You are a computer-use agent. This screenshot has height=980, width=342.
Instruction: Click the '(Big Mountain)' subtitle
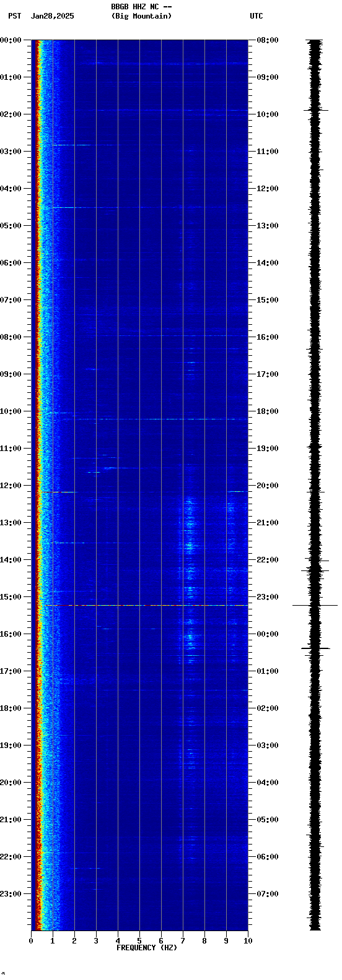click(x=141, y=16)
